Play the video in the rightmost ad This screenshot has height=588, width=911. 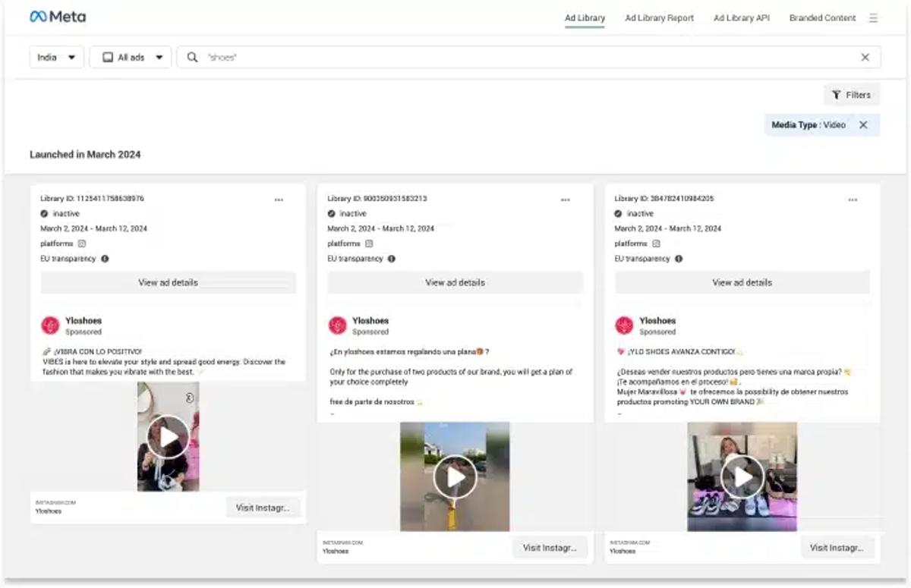743,476
